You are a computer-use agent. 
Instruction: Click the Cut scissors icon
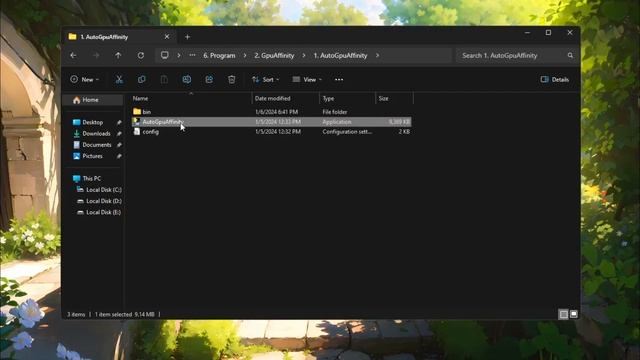[x=119, y=80]
